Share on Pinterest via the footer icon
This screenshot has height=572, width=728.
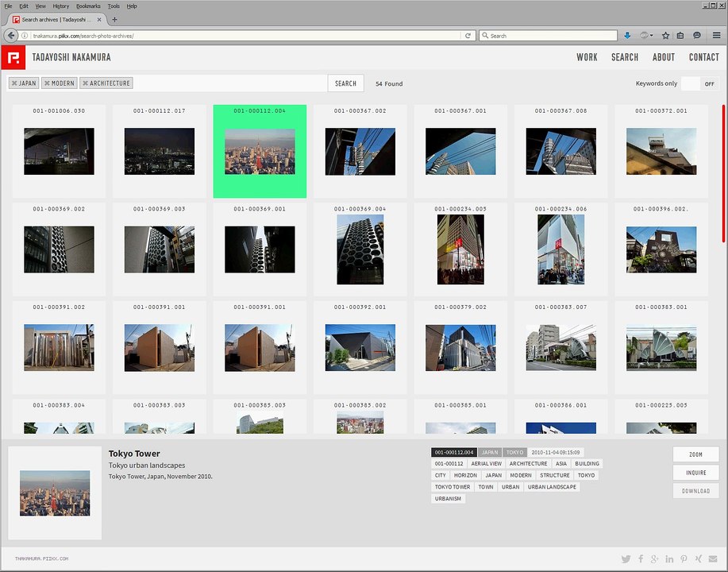pos(684,559)
